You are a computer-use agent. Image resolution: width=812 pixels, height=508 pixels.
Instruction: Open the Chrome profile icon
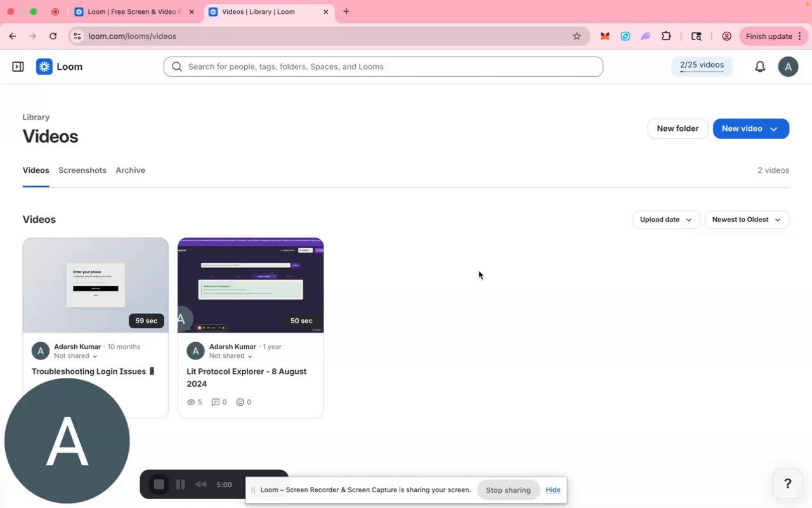[727, 36]
